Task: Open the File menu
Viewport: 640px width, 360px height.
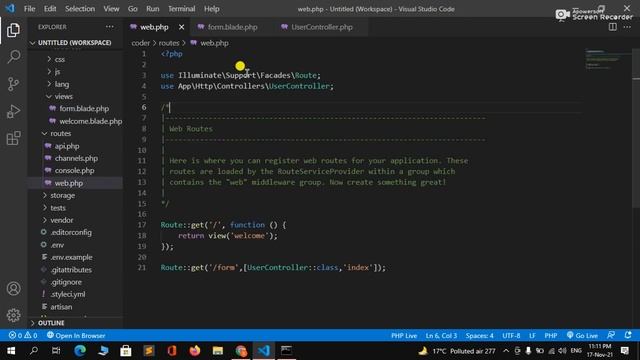Action: pyautogui.click(x=29, y=9)
